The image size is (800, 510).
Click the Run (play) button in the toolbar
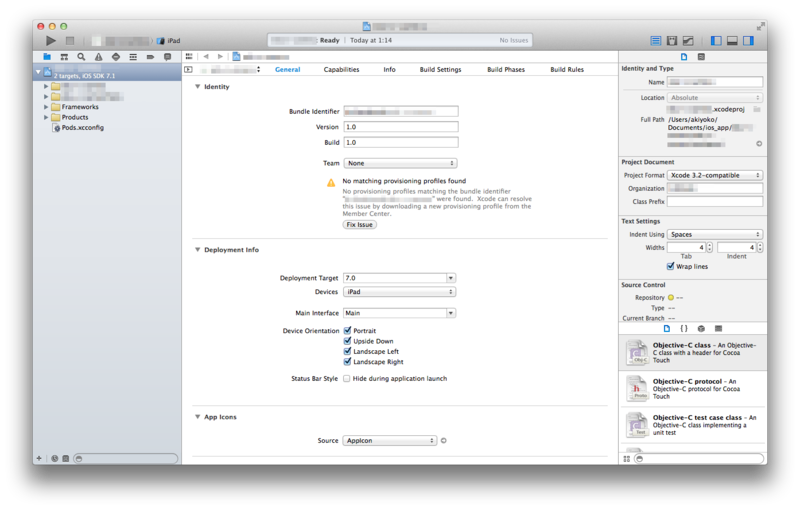[x=51, y=40]
